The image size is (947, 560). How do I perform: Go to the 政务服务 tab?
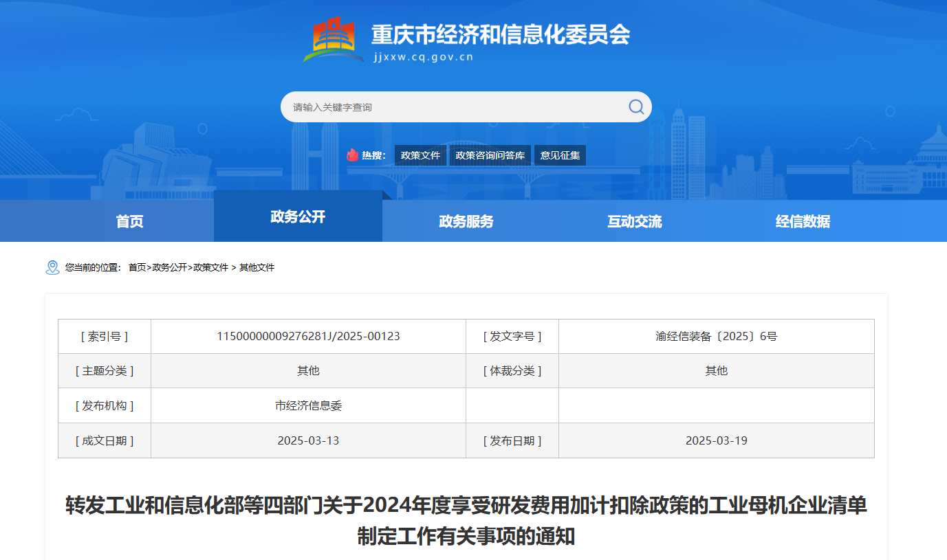tap(466, 221)
